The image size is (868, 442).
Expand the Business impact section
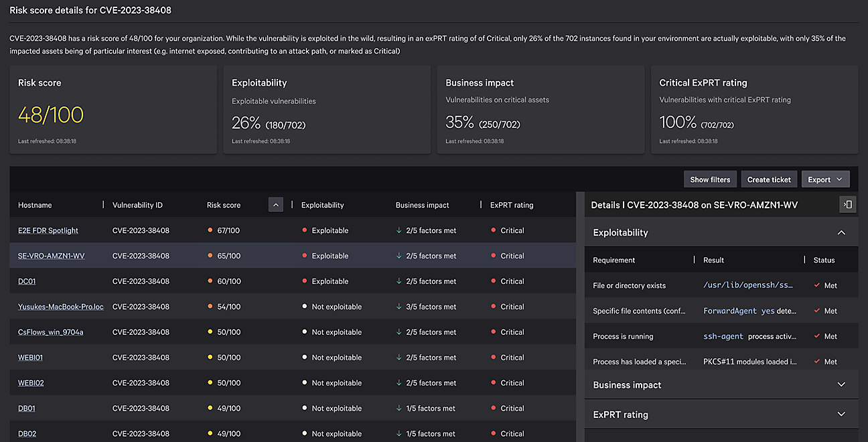point(841,385)
